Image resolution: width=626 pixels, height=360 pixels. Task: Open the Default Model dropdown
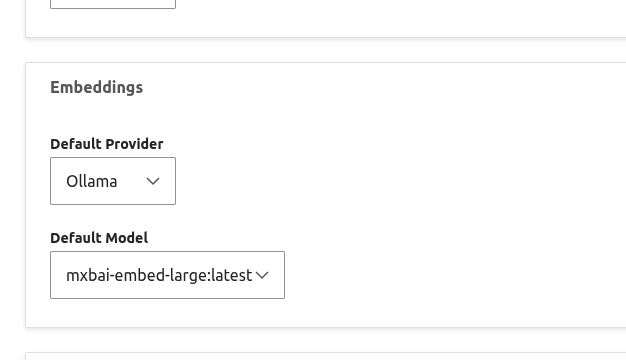pyautogui.click(x=167, y=275)
